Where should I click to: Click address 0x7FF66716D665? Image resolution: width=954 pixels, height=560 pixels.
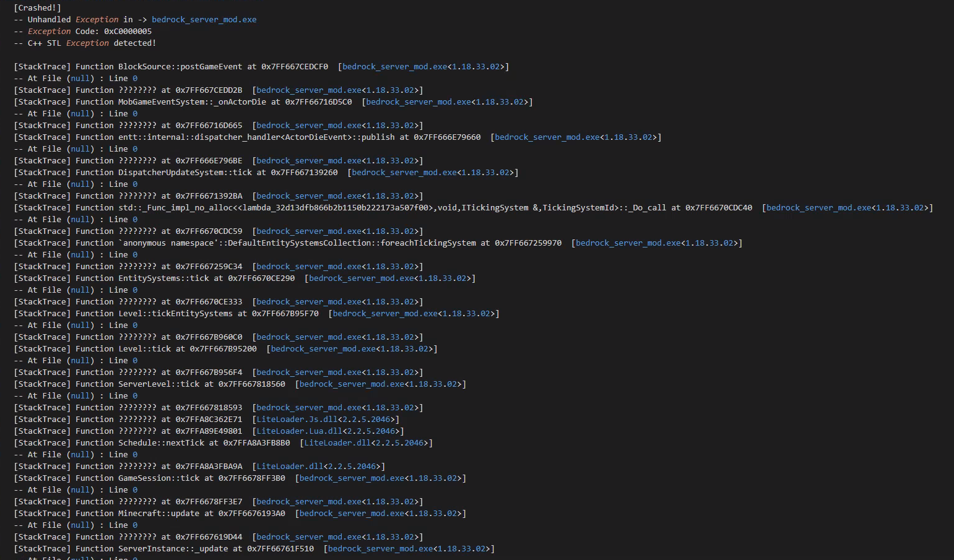click(209, 126)
